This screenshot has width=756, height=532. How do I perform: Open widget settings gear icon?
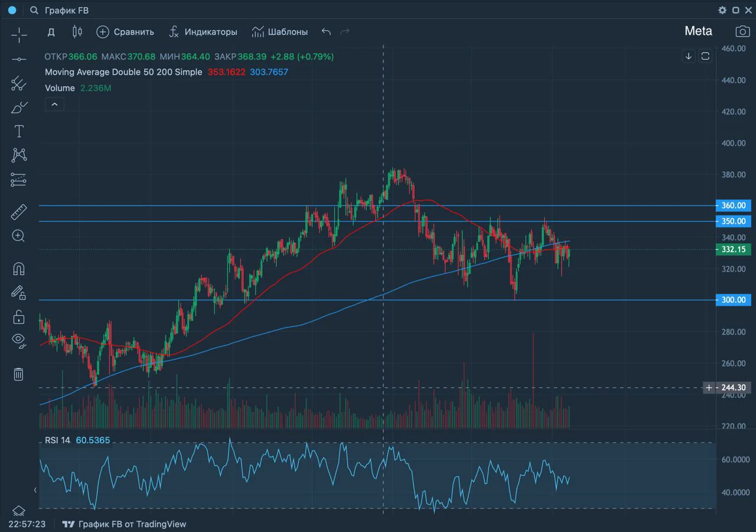click(x=722, y=10)
